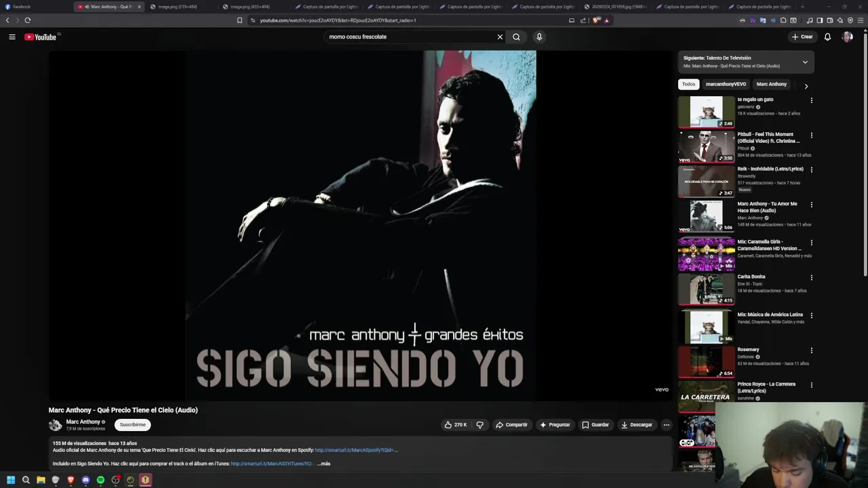The image size is (868, 488).
Task: Save the video with Guardar
Action: point(595,425)
